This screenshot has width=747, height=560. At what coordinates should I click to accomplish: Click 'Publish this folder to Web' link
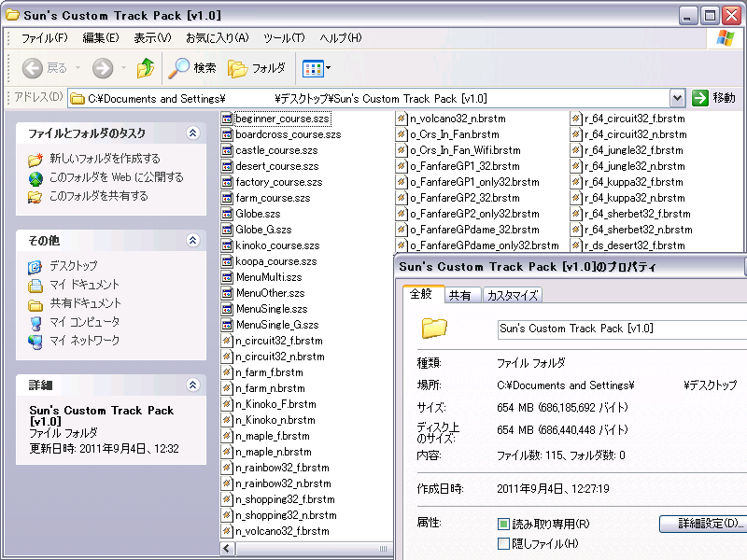[117, 177]
